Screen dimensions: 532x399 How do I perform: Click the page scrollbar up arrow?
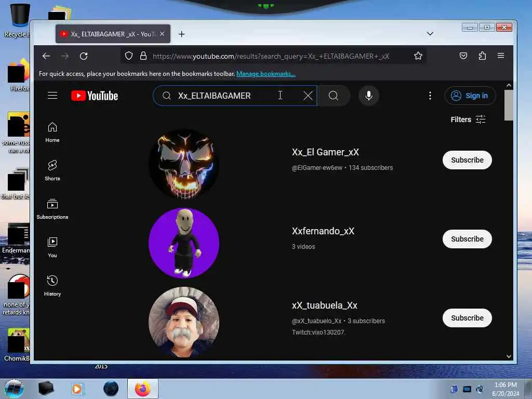509,86
